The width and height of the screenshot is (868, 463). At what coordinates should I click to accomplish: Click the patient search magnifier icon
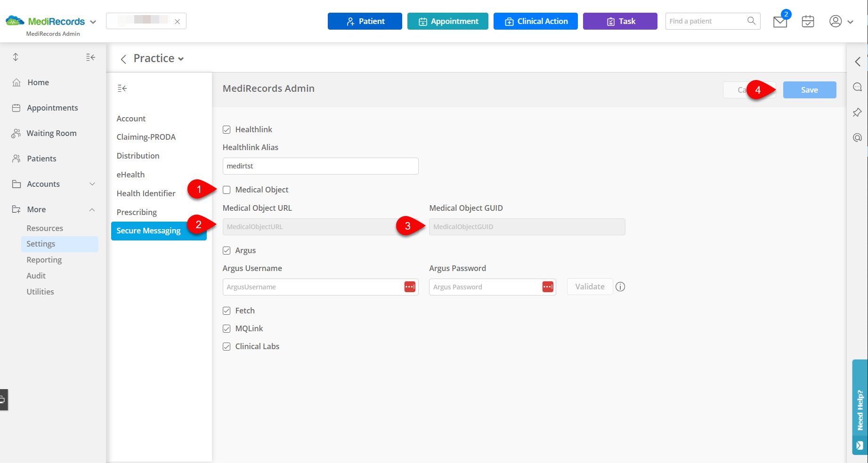tap(751, 21)
